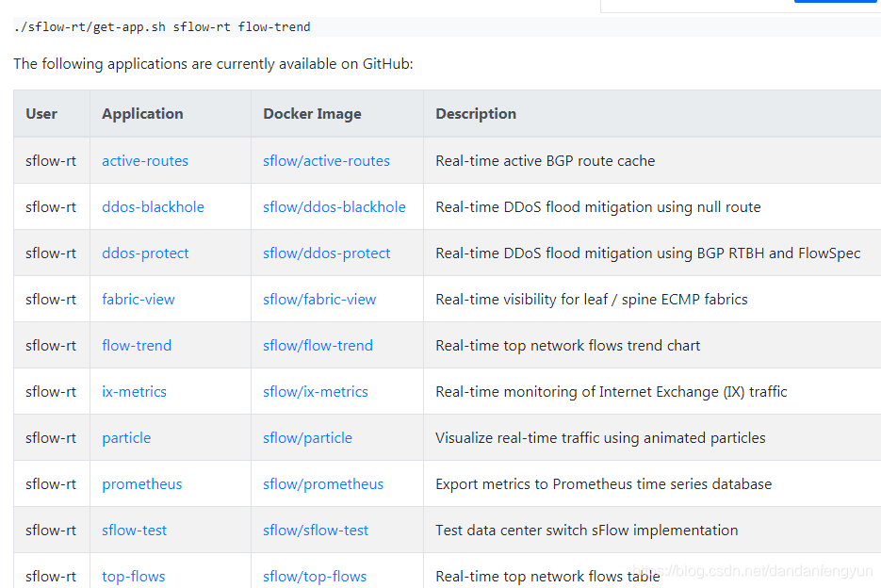Viewport: 881px width, 588px height.
Task: Open the flow-trend application link
Action: 136,345
